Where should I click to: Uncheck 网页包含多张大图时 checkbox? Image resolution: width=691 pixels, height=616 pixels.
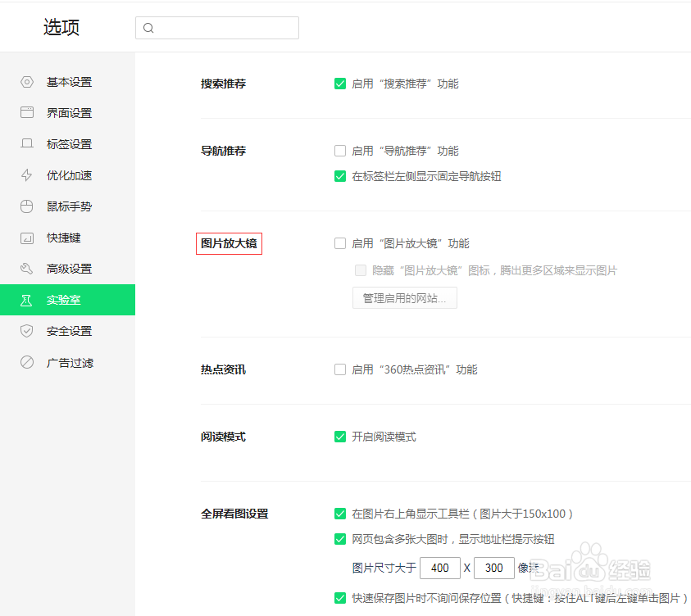tap(340, 539)
